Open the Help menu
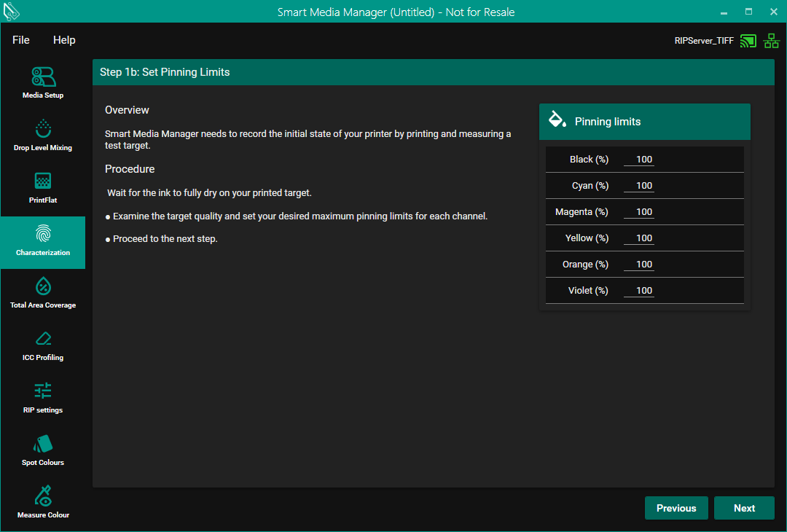Screen dimensions: 787x532 64,40
